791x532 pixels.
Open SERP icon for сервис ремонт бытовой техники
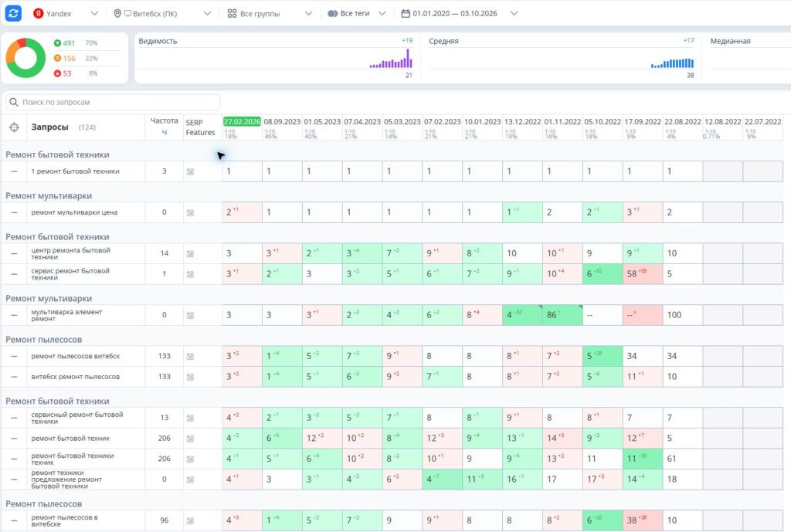tap(190, 274)
